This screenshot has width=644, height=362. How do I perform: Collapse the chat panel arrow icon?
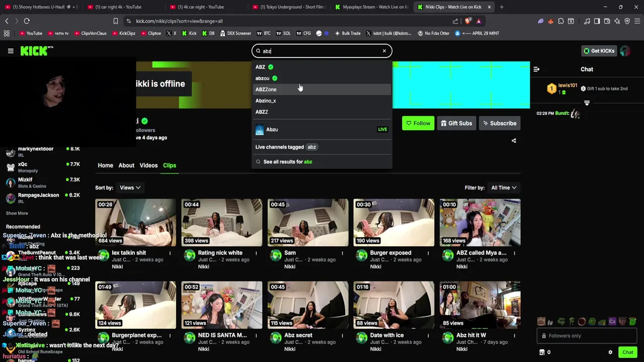[536, 69]
